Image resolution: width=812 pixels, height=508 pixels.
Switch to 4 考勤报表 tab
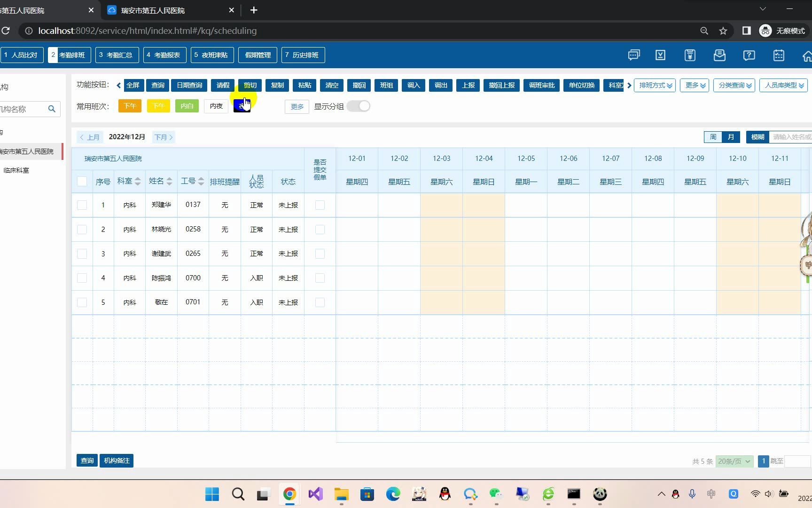coord(164,55)
